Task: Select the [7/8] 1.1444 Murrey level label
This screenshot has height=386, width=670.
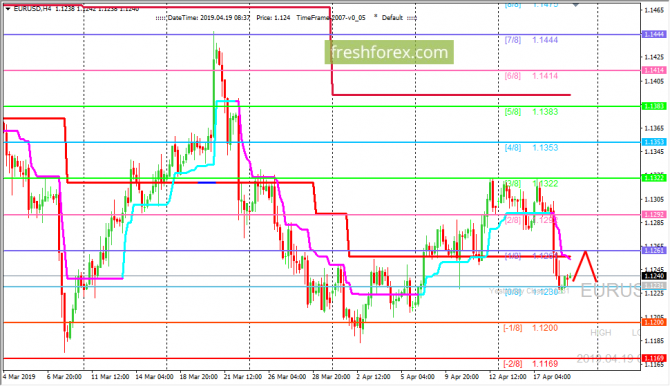Action: click(x=531, y=40)
